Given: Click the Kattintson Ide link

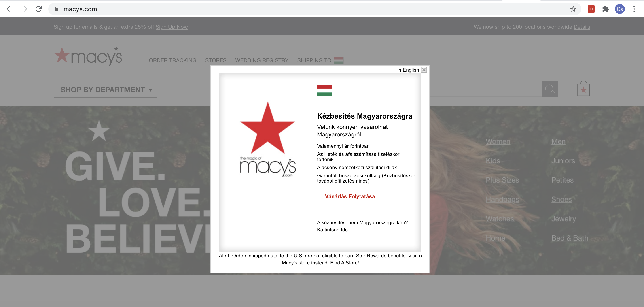Looking at the screenshot, I should click(332, 230).
